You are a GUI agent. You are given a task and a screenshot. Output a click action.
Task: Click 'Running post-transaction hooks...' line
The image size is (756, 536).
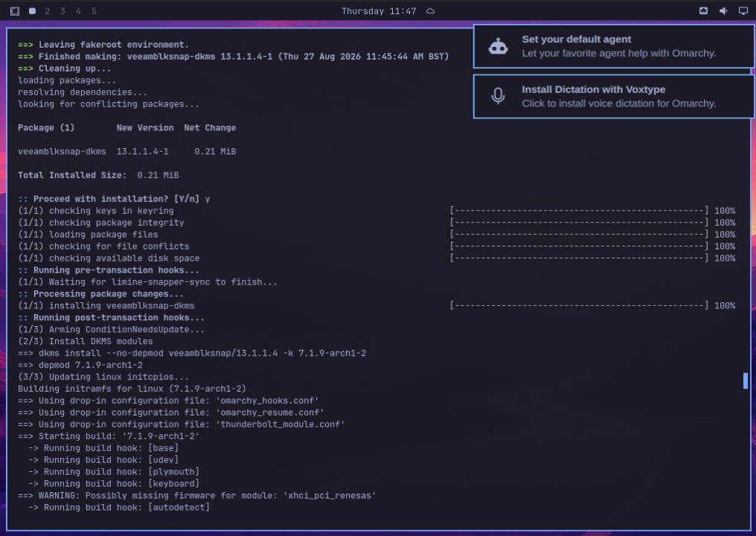pyautogui.click(x=111, y=317)
